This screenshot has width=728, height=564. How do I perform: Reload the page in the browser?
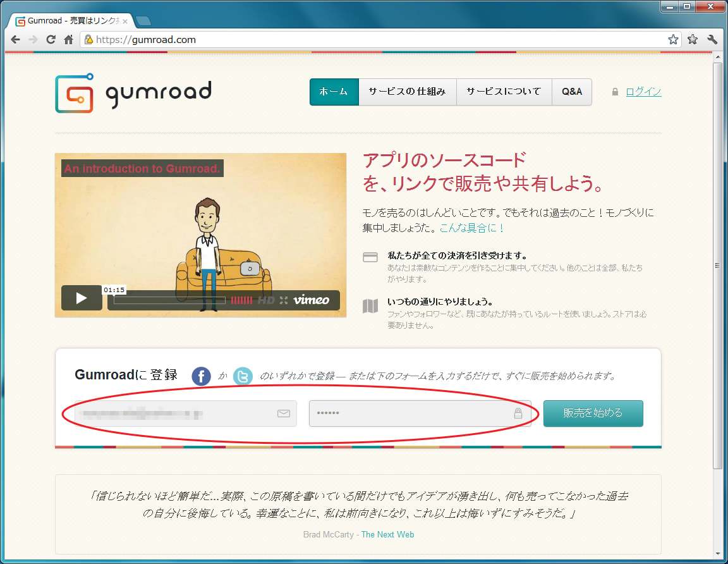click(x=51, y=39)
